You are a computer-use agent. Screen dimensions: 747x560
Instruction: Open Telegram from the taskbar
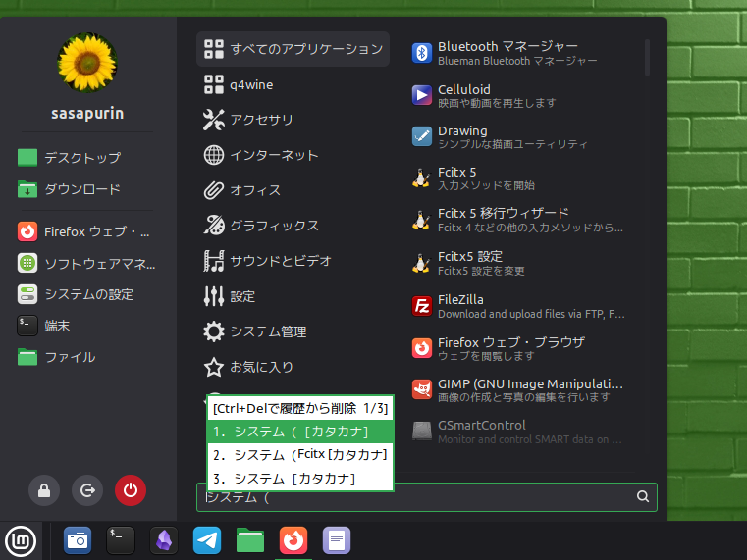pyautogui.click(x=207, y=539)
